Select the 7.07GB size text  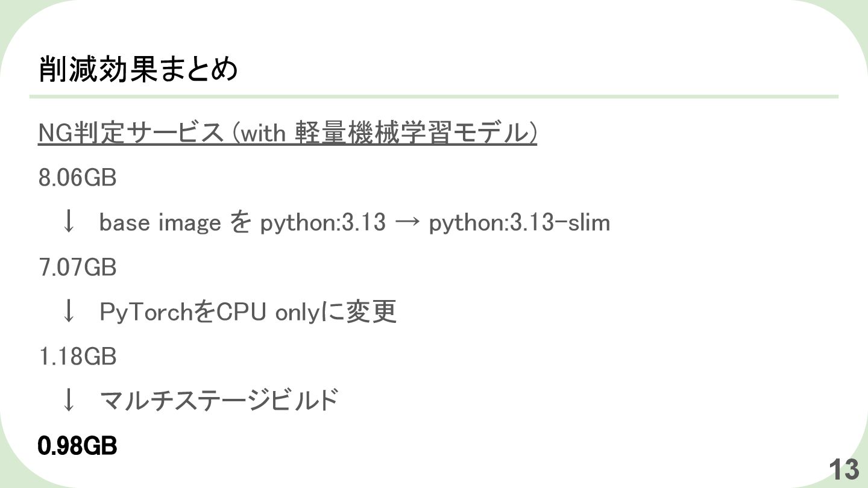click(77, 267)
